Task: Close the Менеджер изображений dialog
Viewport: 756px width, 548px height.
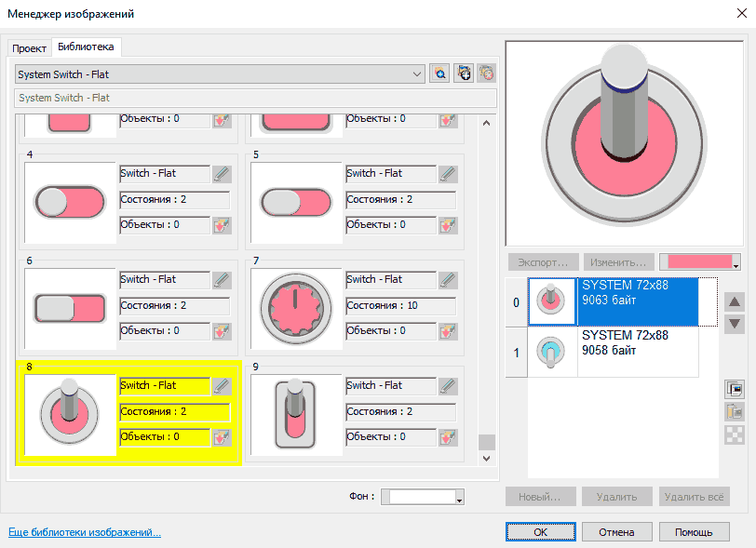Action: (742, 14)
